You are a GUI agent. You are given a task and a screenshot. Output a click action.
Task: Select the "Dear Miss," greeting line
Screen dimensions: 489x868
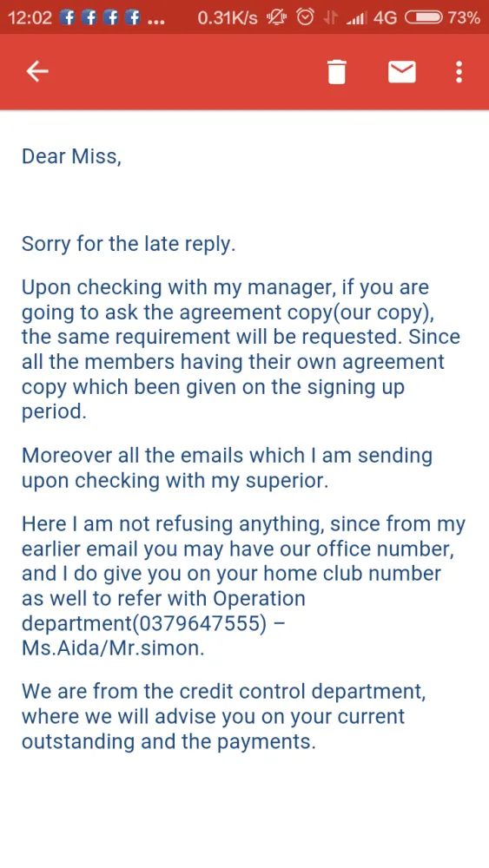[x=71, y=156]
